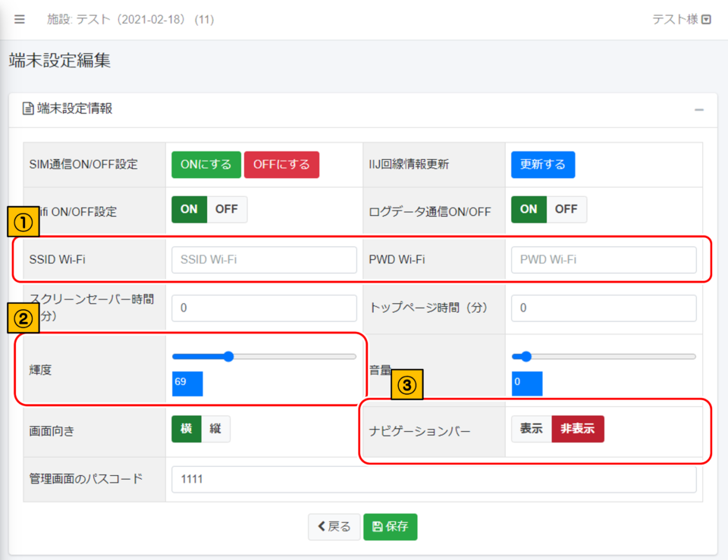Click the OFFにする SIM button
The width and height of the screenshot is (728, 560).
[x=281, y=164]
